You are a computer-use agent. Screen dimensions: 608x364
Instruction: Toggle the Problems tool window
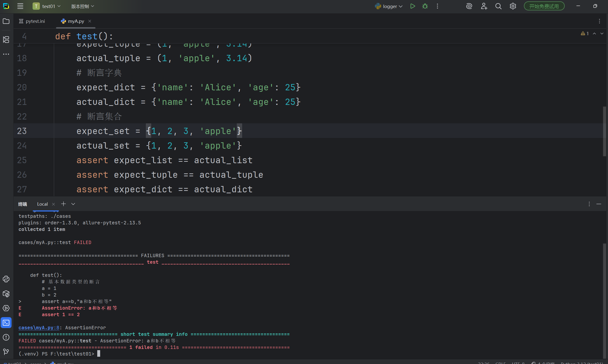(6, 337)
